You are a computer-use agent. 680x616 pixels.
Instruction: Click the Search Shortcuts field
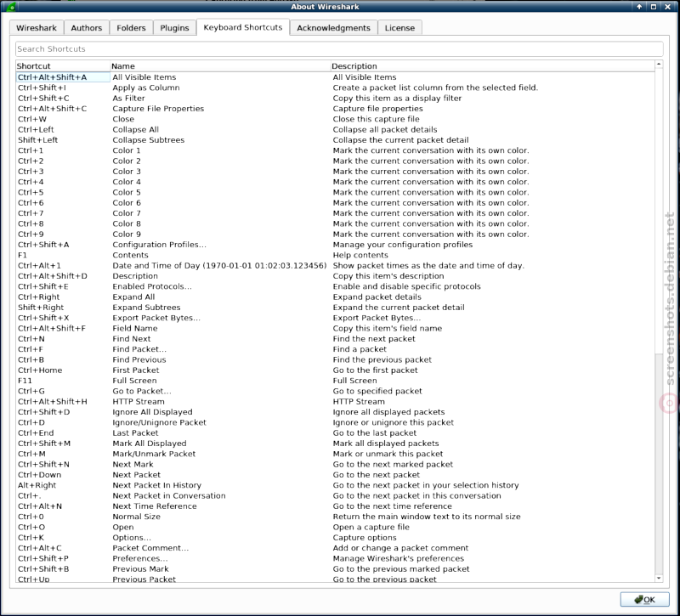point(339,49)
